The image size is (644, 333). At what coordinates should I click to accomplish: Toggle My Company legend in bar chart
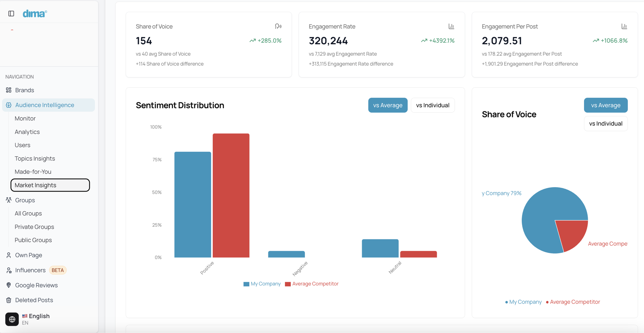(262, 284)
